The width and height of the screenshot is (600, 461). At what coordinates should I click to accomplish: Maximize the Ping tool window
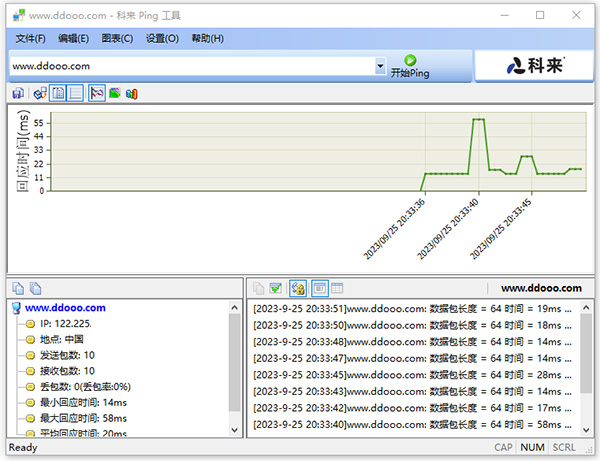(540, 15)
